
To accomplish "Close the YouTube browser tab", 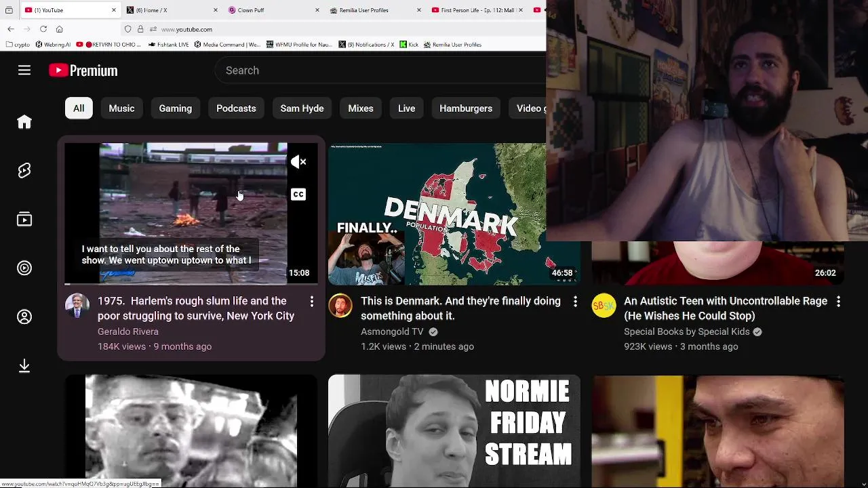I will coord(113,10).
